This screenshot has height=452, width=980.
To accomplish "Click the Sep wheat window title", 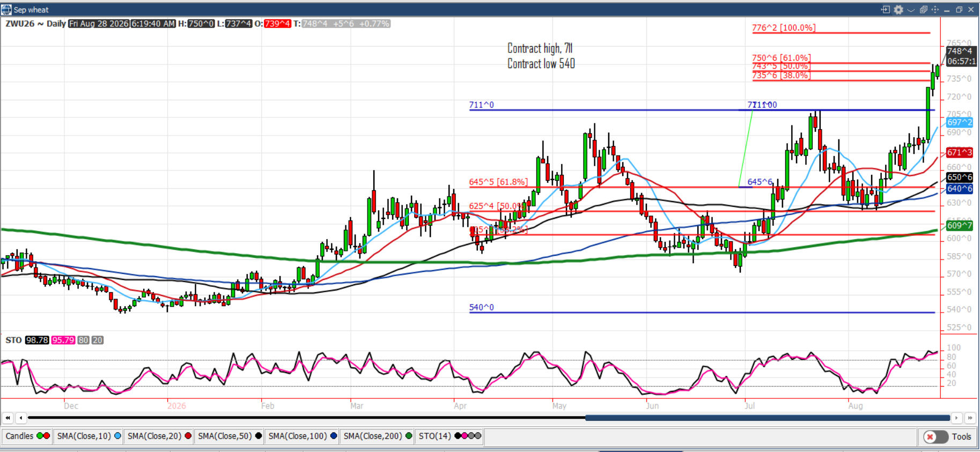I will (x=31, y=10).
